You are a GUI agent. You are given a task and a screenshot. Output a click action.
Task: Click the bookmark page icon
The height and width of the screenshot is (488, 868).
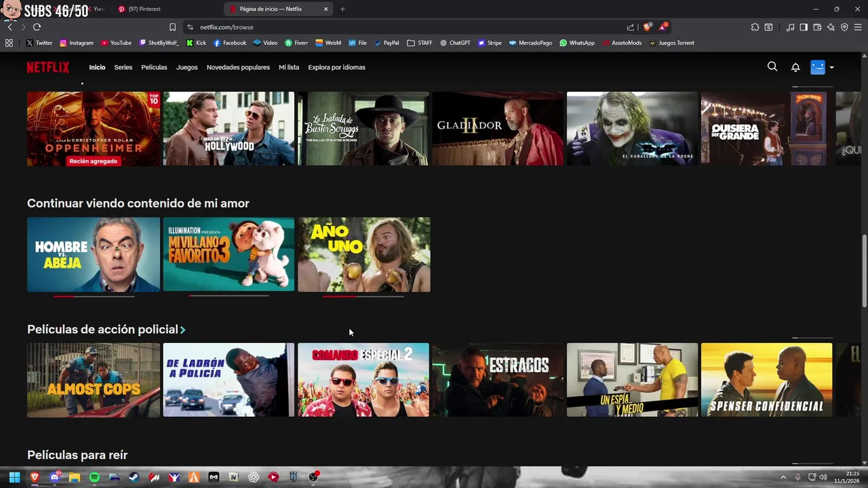(x=172, y=27)
